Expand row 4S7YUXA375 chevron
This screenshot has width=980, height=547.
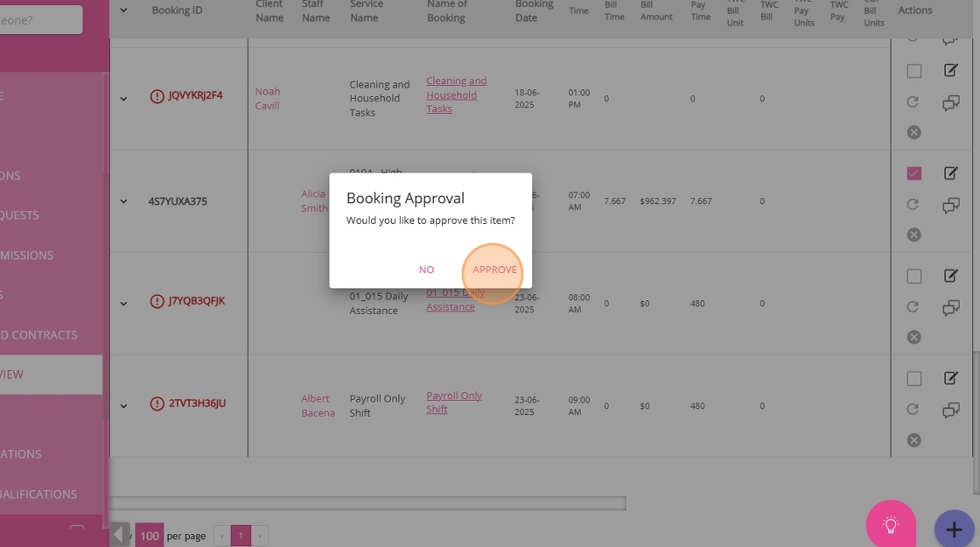[x=123, y=201]
